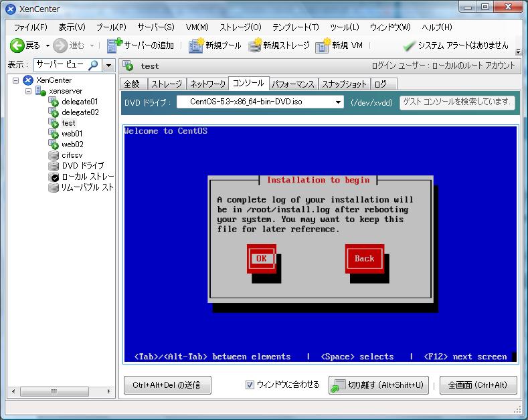
Task: Click the リムーバブル storage icon
Action: pyautogui.click(x=54, y=187)
